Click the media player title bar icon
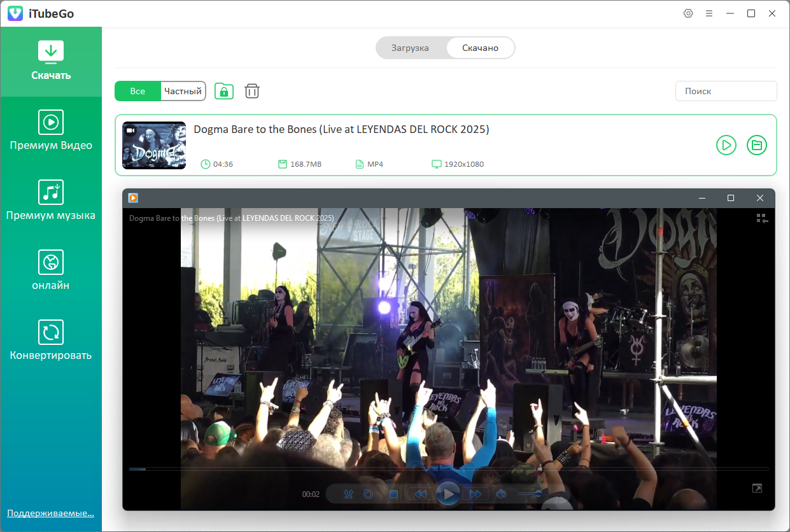 point(133,198)
